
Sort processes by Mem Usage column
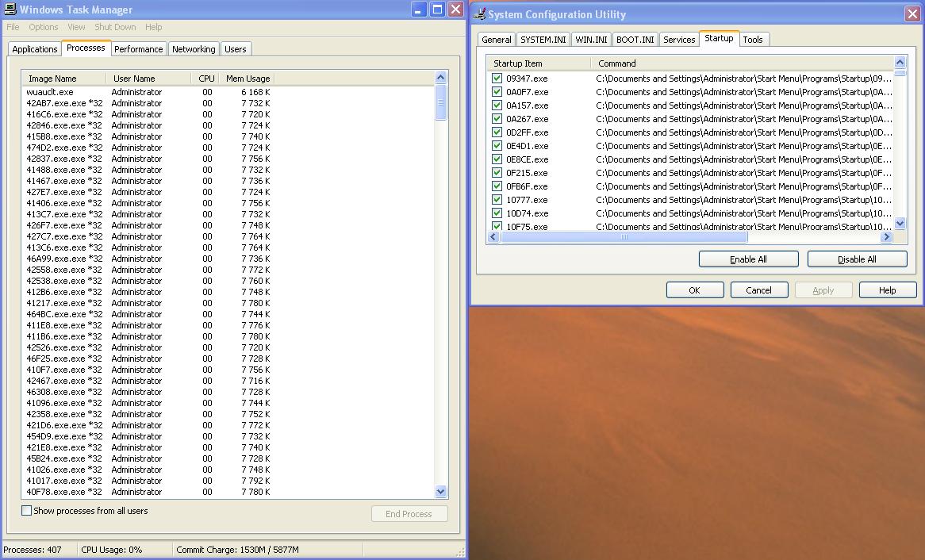(x=248, y=79)
